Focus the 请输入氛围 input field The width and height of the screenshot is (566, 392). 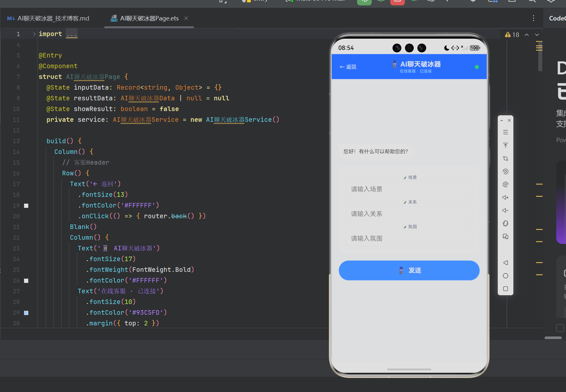(409, 238)
